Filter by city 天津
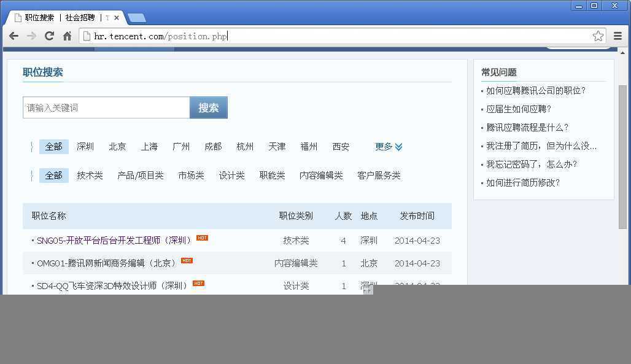The width and height of the screenshot is (631, 364). [277, 147]
